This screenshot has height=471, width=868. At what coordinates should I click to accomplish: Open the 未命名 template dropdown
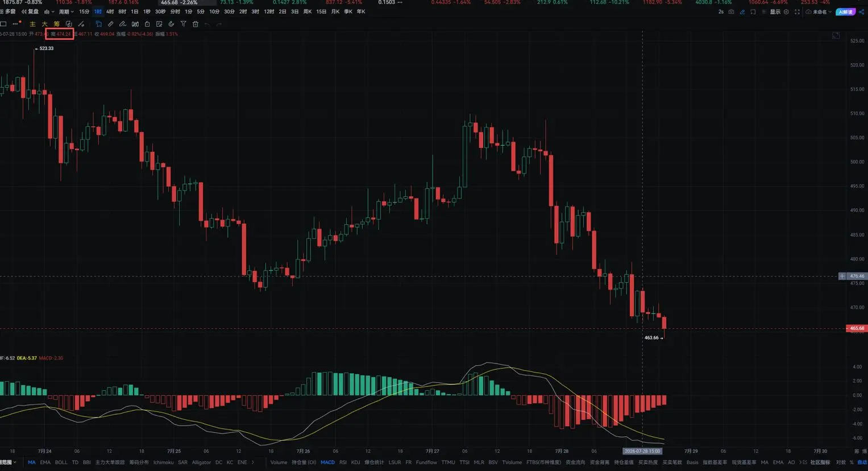pyautogui.click(x=819, y=11)
